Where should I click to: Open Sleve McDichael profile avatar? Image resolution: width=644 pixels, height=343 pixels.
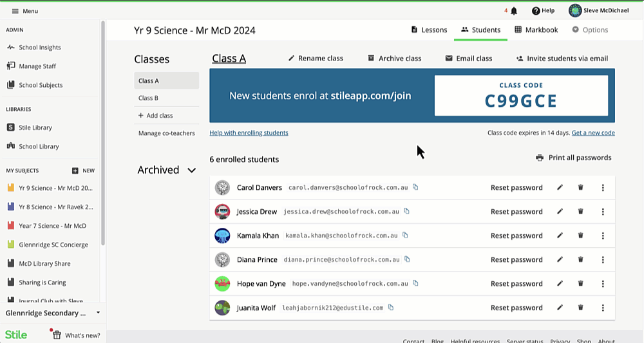(575, 11)
